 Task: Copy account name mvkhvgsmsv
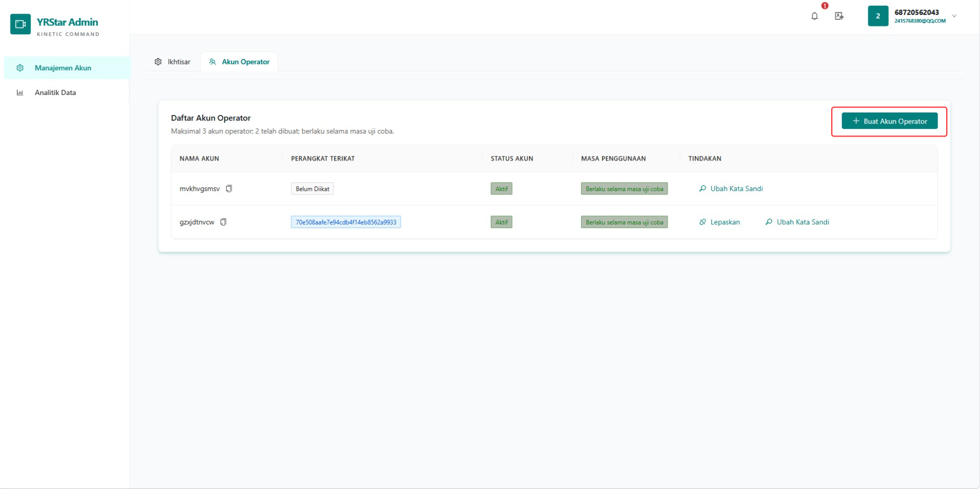tap(229, 189)
